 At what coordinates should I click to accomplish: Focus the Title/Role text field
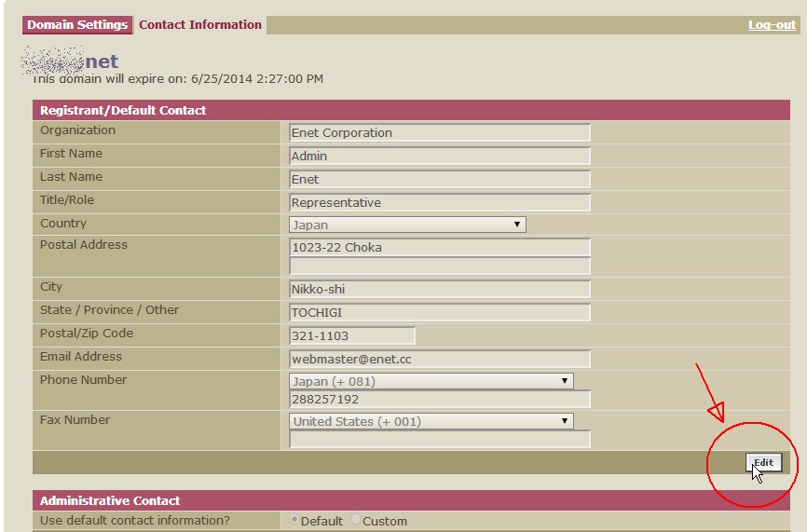coord(440,203)
